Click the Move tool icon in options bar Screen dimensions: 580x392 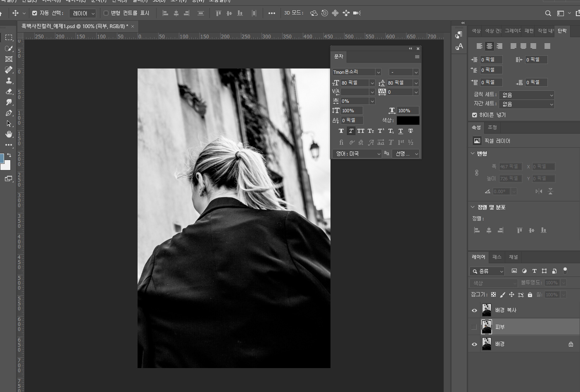[x=15, y=13]
